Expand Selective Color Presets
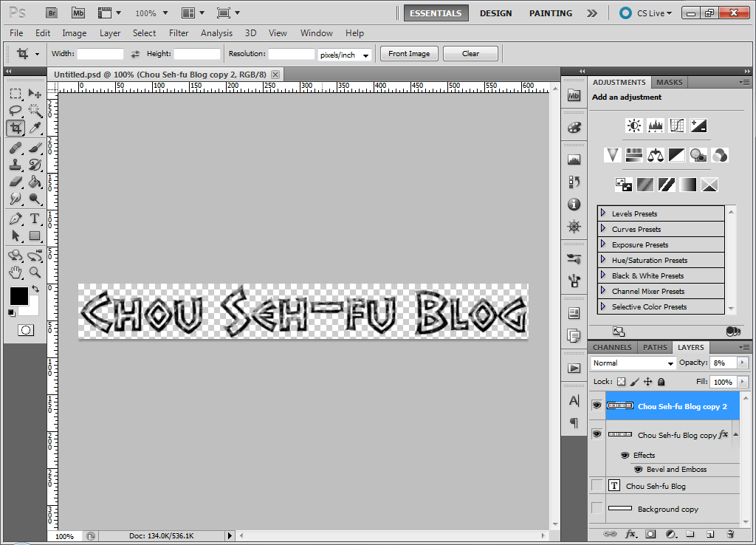Image resolution: width=756 pixels, height=545 pixels. (602, 306)
